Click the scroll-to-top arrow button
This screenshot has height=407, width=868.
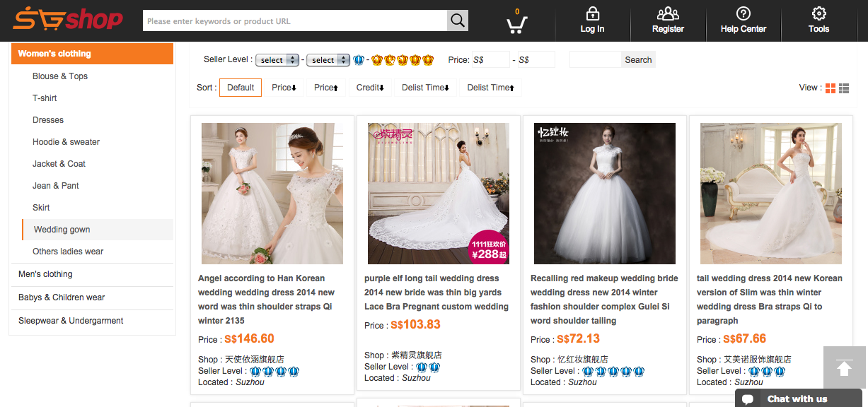(x=844, y=367)
